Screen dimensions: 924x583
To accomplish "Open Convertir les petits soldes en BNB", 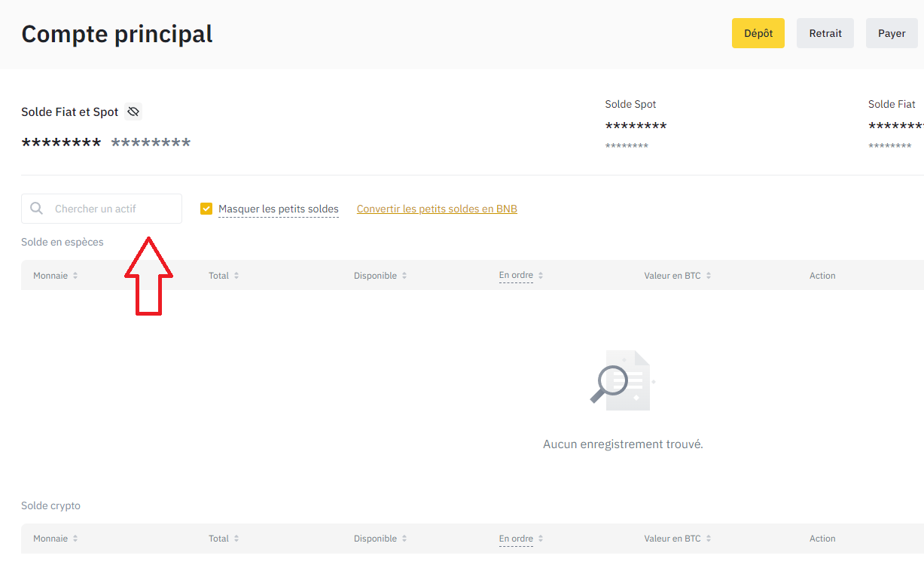I will click(x=437, y=208).
